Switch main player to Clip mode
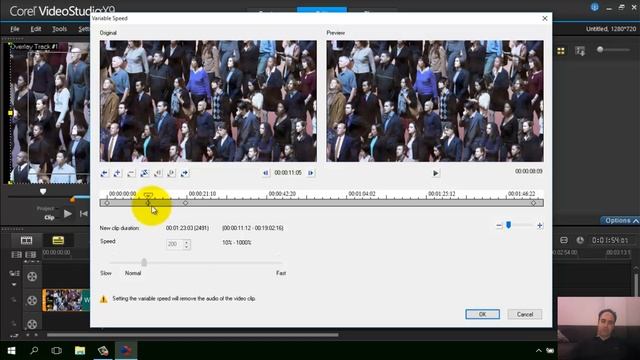 point(49,218)
